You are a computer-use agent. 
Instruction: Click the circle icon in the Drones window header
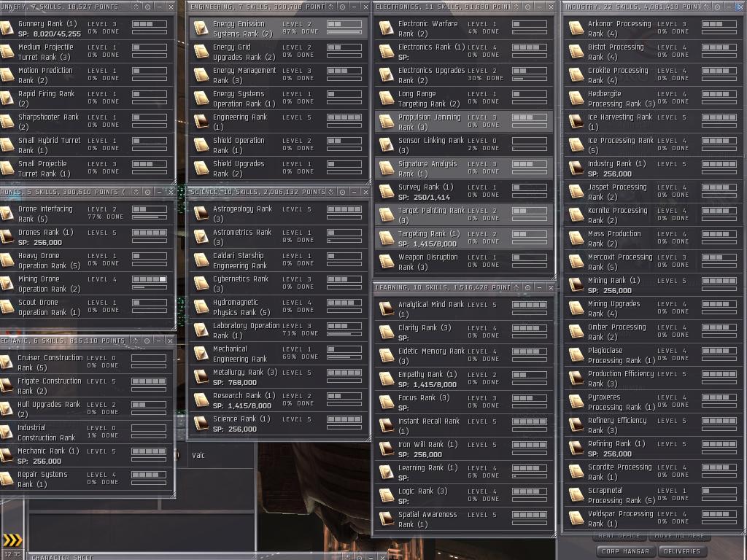[147, 192]
